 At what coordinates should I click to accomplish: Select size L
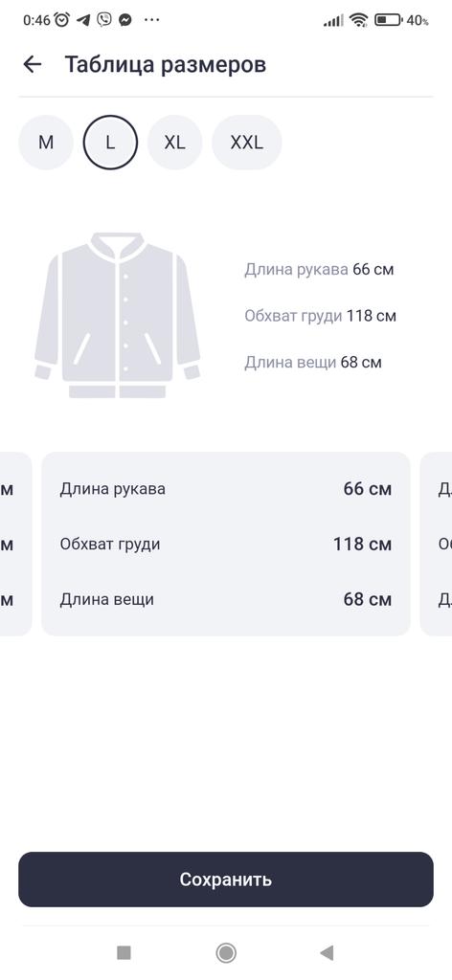[x=110, y=143]
